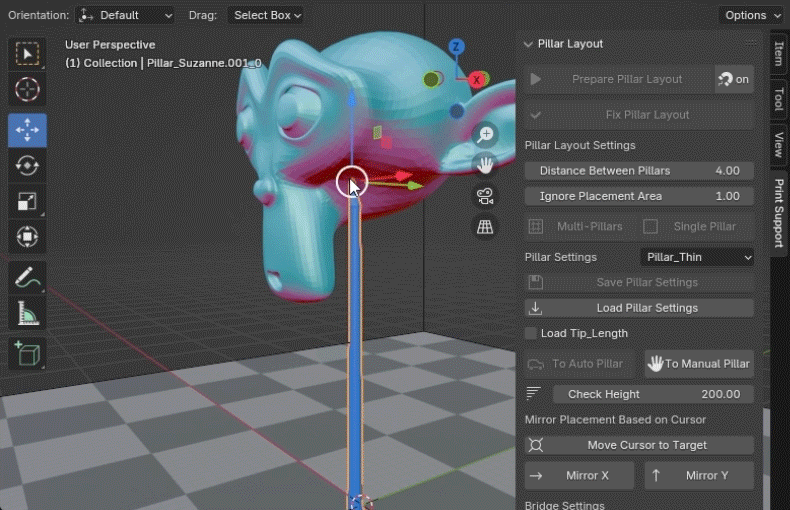Click the blue Z move gizmo arrow
790x510 pixels.
pyautogui.click(x=352, y=99)
